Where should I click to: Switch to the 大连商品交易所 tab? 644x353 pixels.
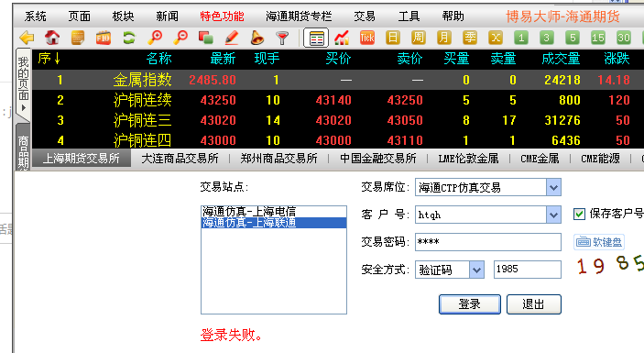[180, 159]
